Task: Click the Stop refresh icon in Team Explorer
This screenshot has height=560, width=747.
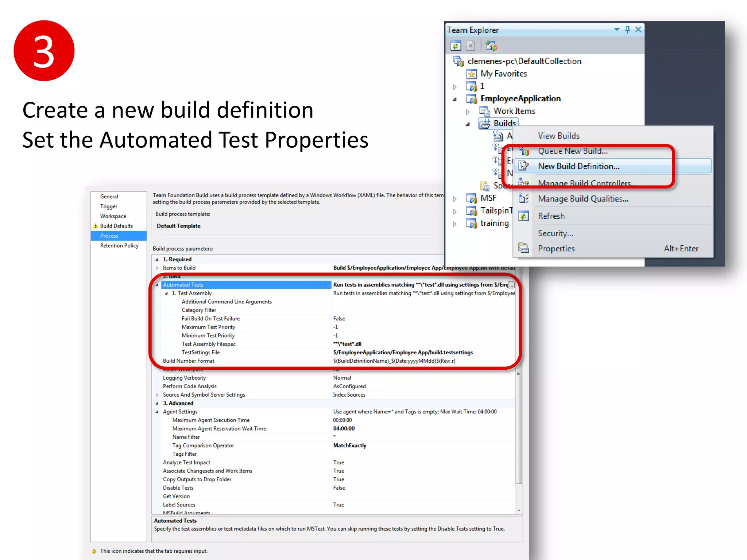Action: (x=471, y=46)
